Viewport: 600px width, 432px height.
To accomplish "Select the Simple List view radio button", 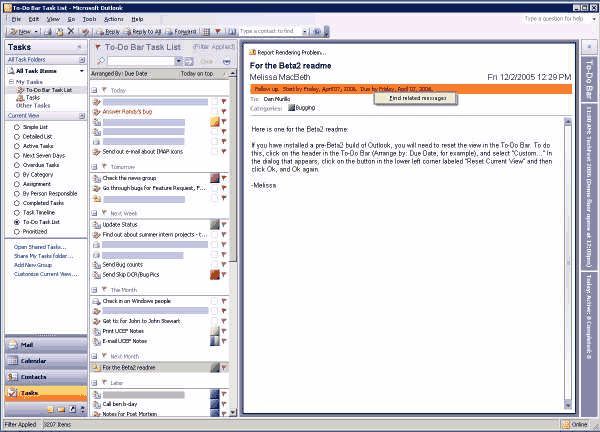I will (x=16, y=127).
